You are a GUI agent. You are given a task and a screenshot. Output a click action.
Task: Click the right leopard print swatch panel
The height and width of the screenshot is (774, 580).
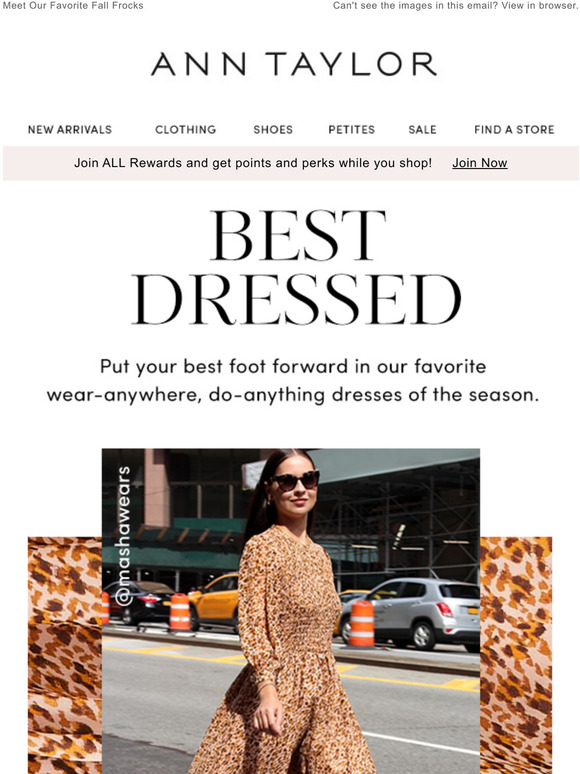pyautogui.click(x=516, y=655)
